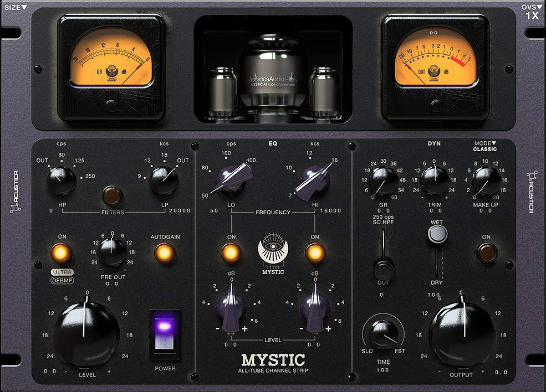Click the GR compressor knob
The height and width of the screenshot is (392, 546).
click(384, 180)
